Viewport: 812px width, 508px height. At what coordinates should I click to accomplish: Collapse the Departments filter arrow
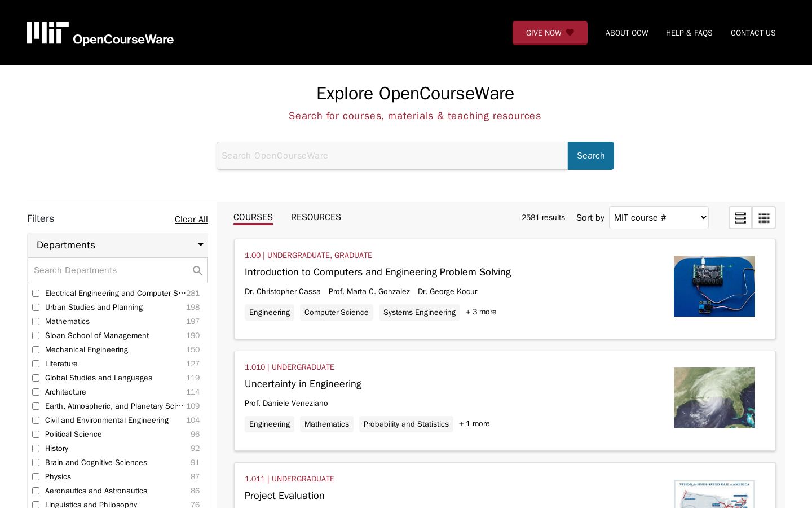tap(200, 245)
